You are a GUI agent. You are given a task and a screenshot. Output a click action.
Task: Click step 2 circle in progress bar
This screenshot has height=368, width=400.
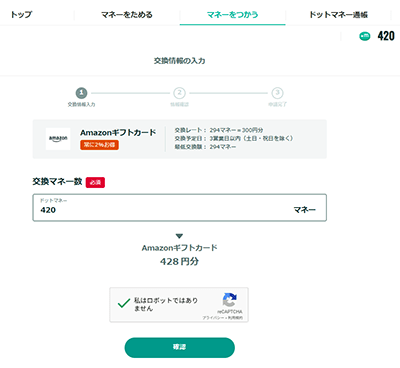[179, 93]
